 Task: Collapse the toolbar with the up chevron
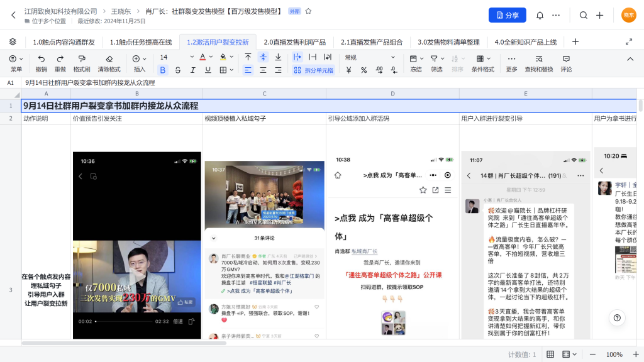point(630,59)
